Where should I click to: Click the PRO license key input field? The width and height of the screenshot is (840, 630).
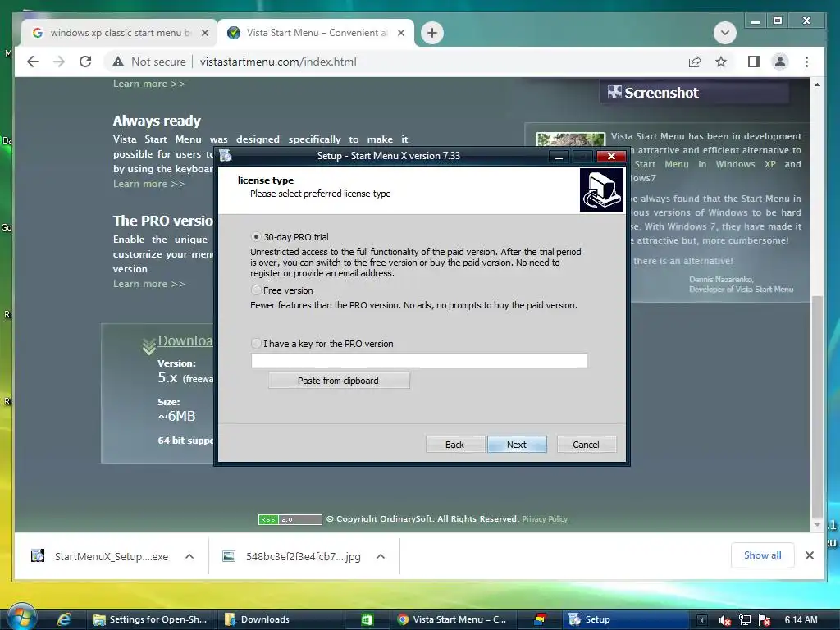tap(419, 361)
